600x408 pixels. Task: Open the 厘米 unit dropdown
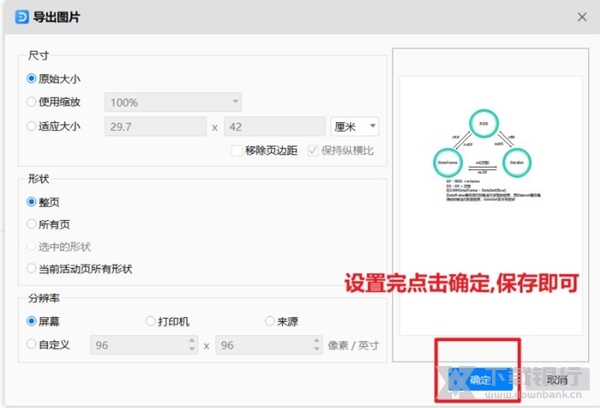pyautogui.click(x=355, y=126)
